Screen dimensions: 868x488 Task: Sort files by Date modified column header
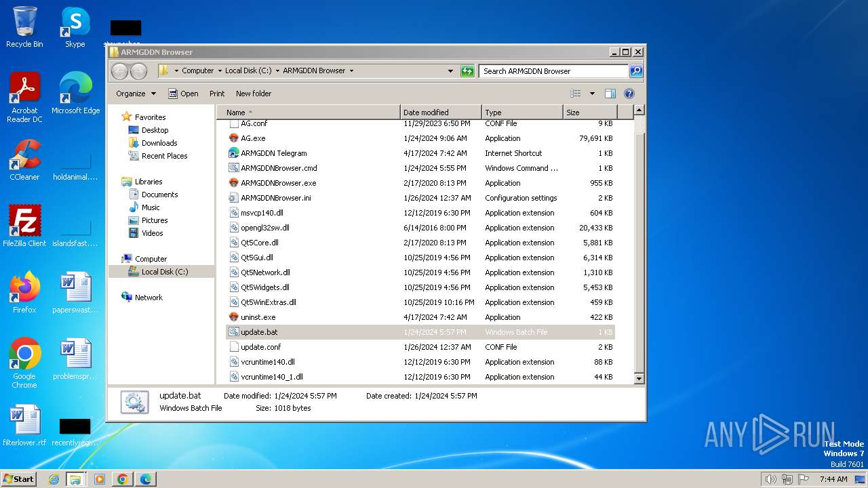[441, 113]
